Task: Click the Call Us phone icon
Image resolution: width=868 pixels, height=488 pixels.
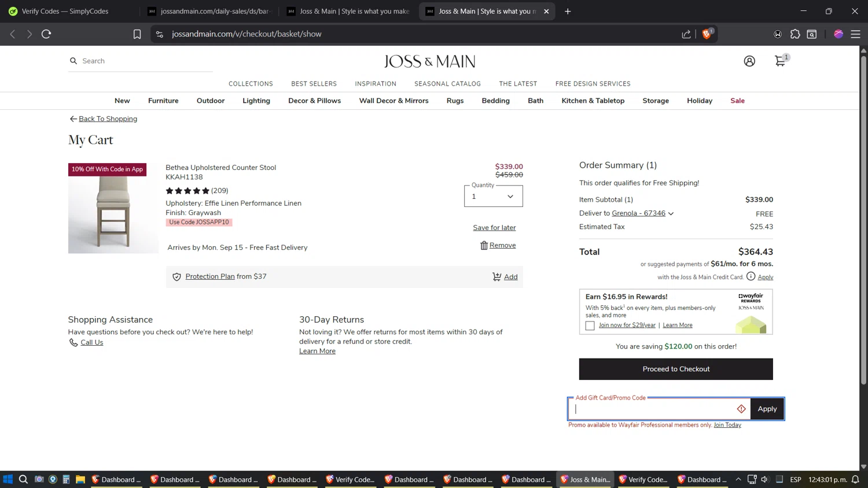Action: [73, 343]
